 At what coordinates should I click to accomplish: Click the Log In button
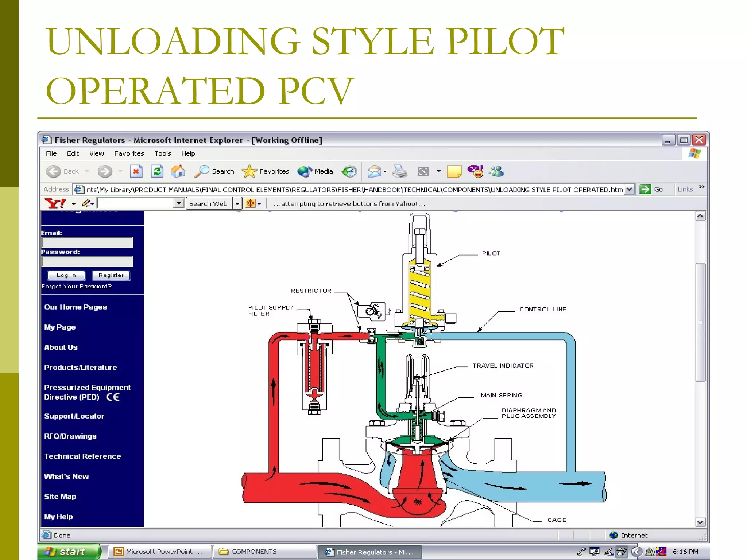click(66, 275)
